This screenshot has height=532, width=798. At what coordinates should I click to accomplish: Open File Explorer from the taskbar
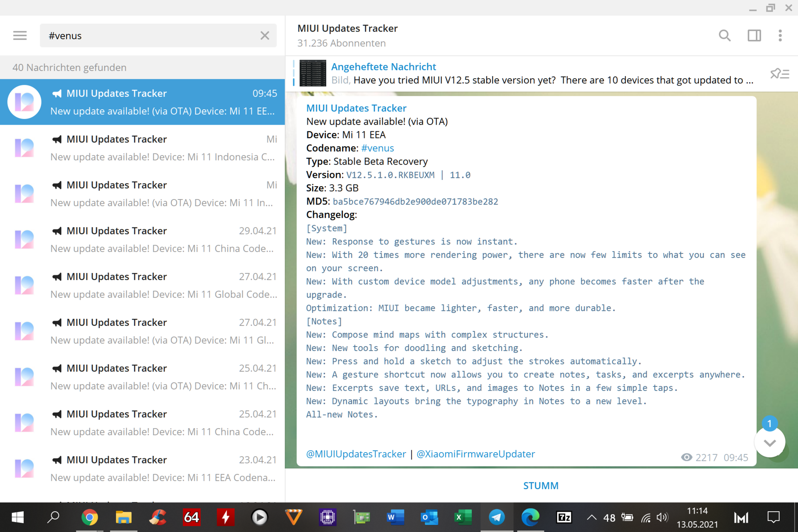123,517
